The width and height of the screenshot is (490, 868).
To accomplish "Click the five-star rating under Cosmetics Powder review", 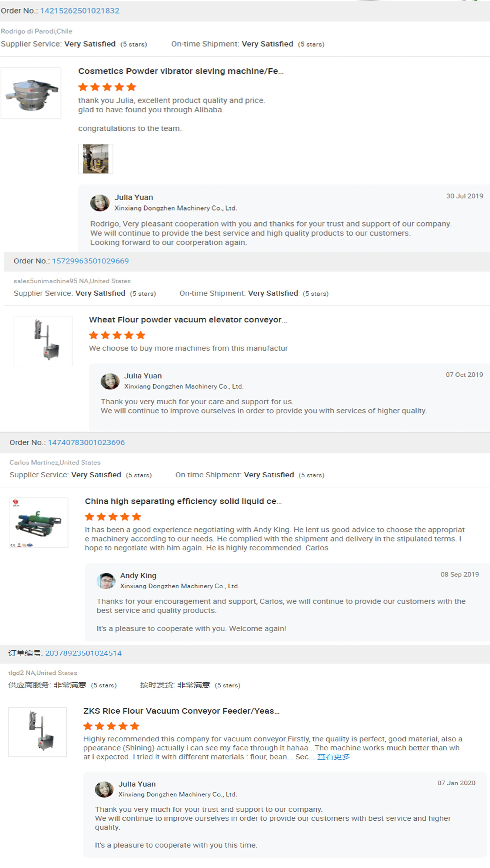I will pyautogui.click(x=107, y=87).
